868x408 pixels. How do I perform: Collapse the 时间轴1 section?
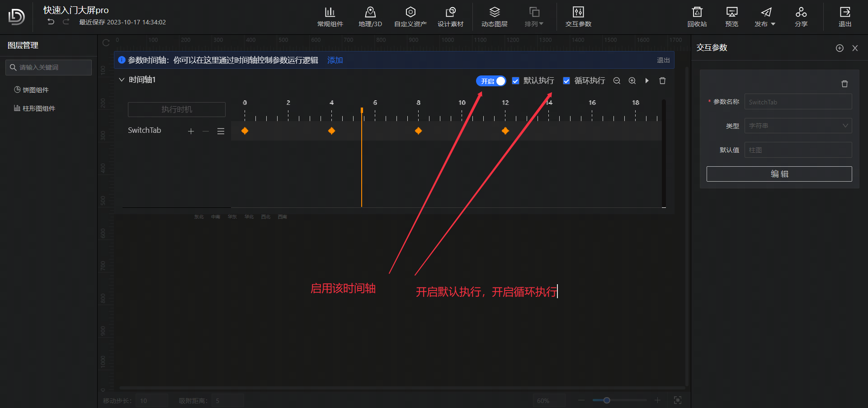(x=122, y=80)
